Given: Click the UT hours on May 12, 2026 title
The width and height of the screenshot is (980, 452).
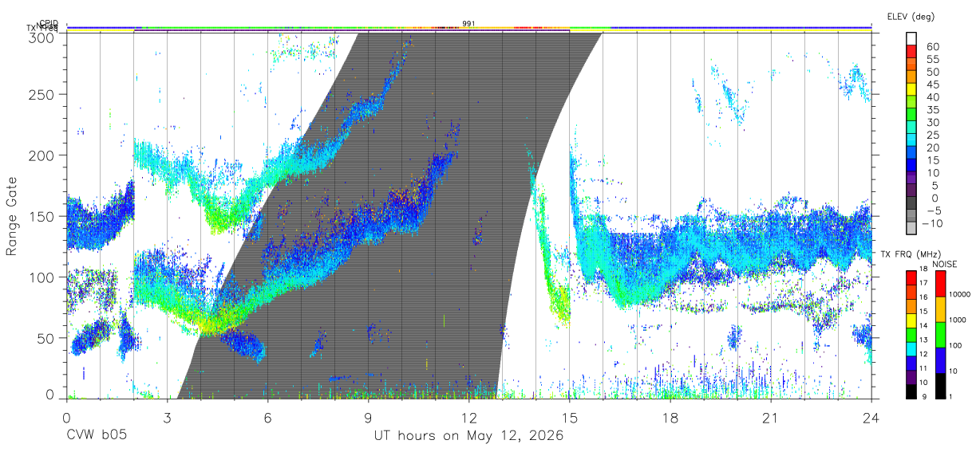Looking at the screenshot, I should coord(468,436).
